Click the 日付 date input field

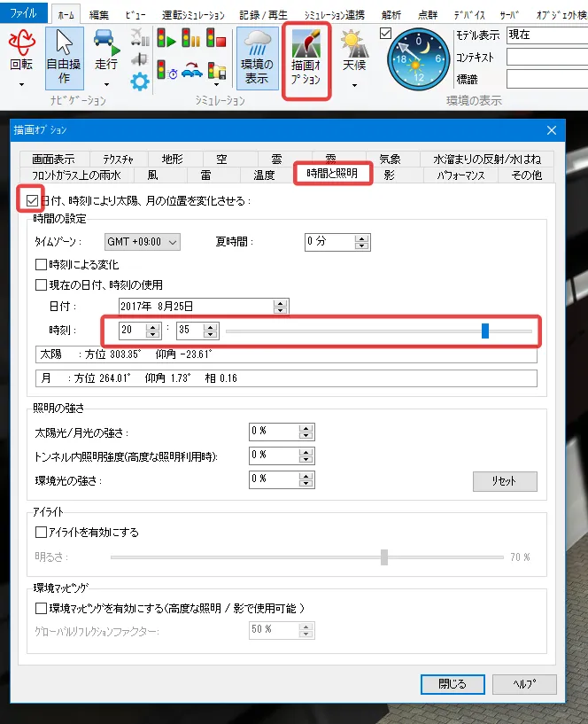click(196, 307)
